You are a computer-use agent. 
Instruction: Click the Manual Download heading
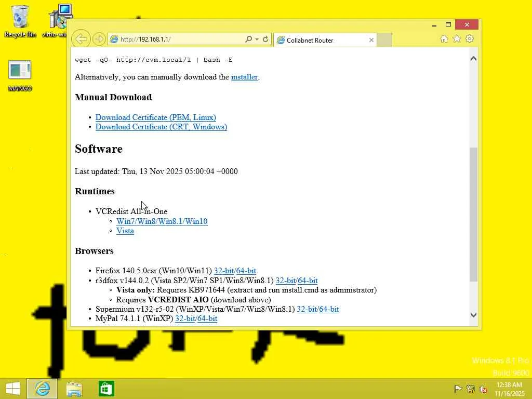113,97
